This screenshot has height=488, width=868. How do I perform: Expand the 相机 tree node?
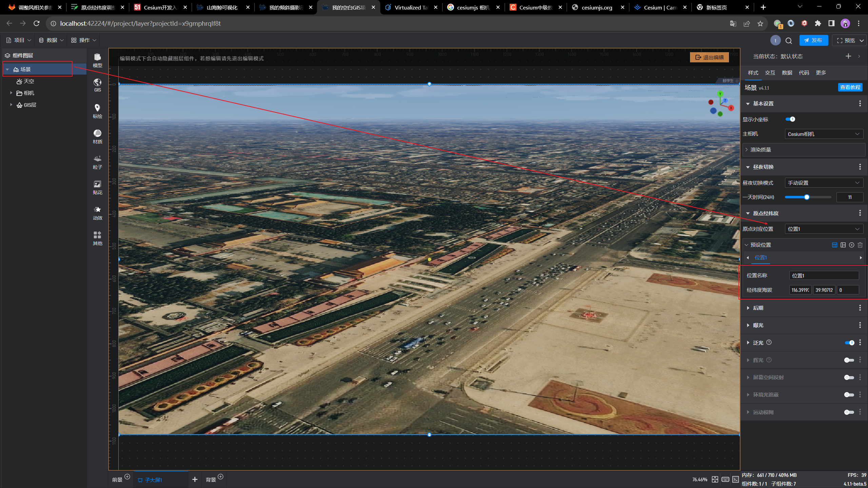point(11,93)
